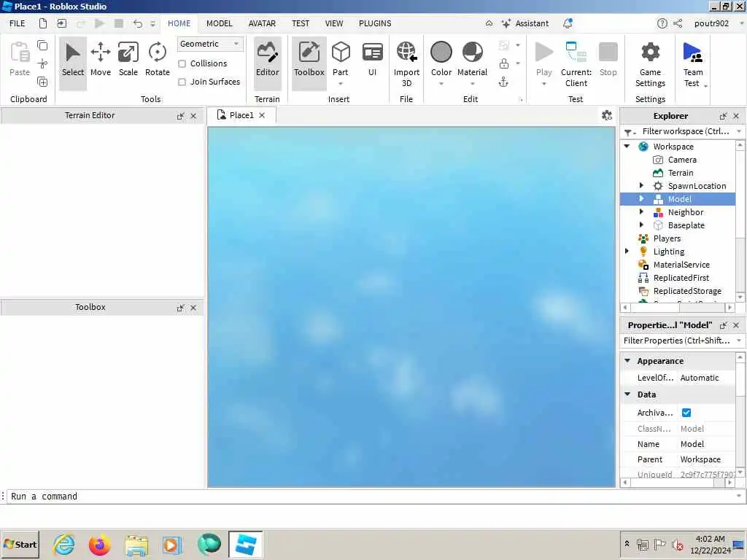Image resolution: width=747 pixels, height=560 pixels.
Task: Select Players service in Explorer
Action: pos(667,238)
